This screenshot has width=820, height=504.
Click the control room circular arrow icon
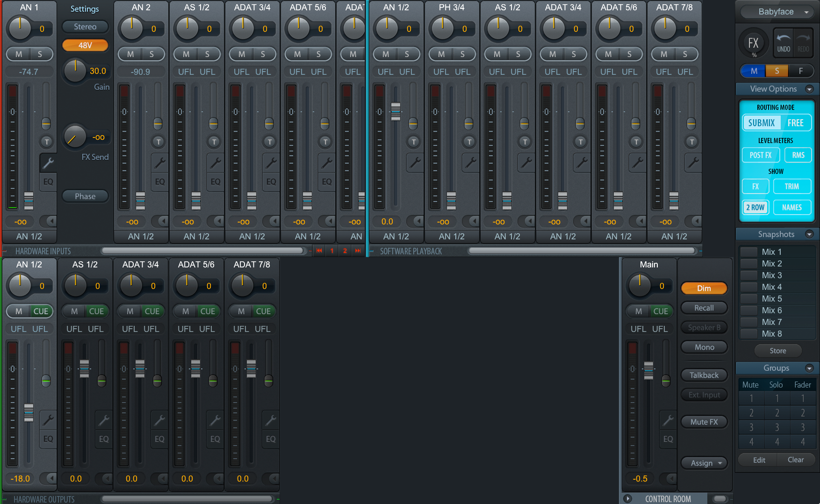(x=627, y=499)
